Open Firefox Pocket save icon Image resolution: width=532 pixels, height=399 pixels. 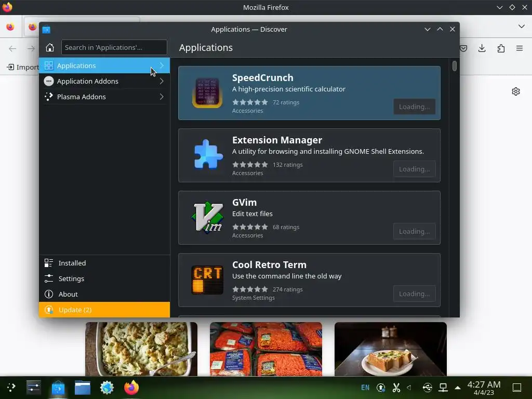463,48
